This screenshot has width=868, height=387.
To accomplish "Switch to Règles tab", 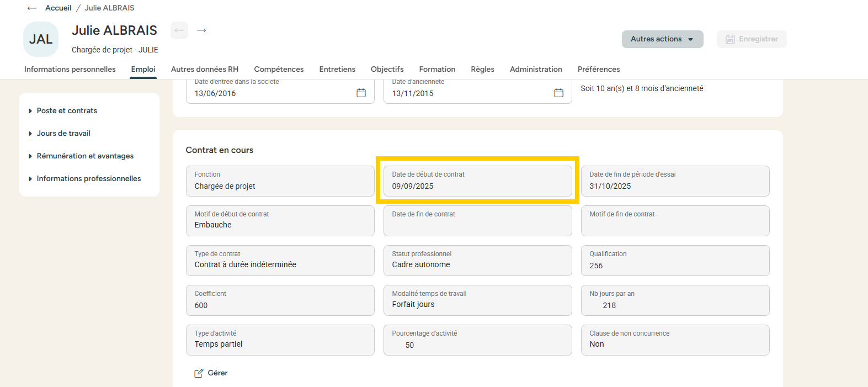I will tap(482, 69).
